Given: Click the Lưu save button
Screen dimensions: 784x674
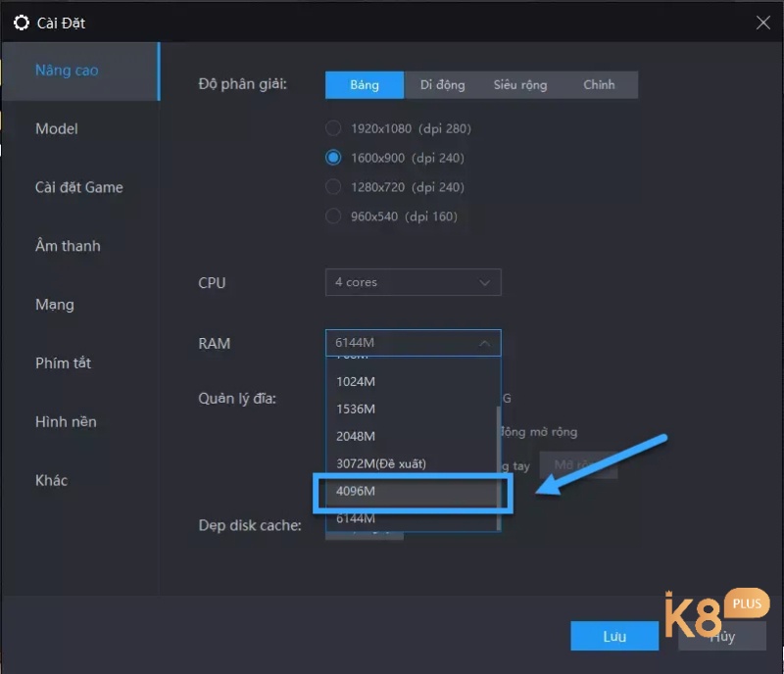Looking at the screenshot, I should (614, 636).
